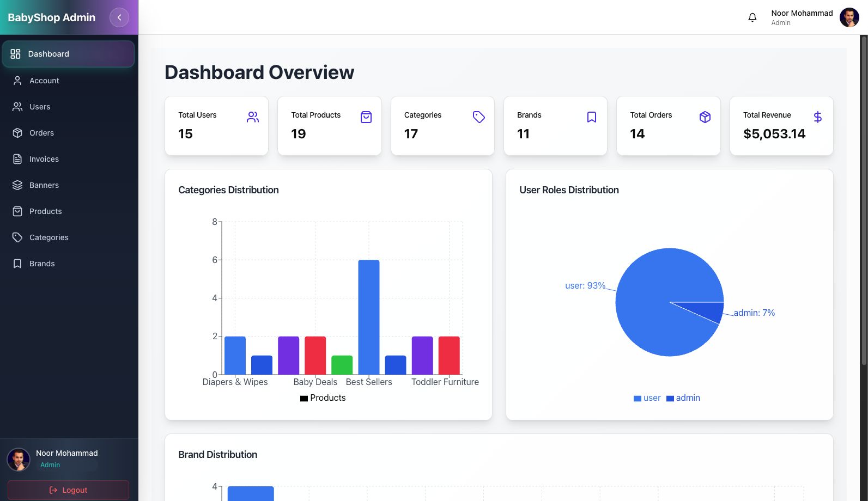
Task: Click the Orders box icon in sidebar
Action: click(17, 133)
